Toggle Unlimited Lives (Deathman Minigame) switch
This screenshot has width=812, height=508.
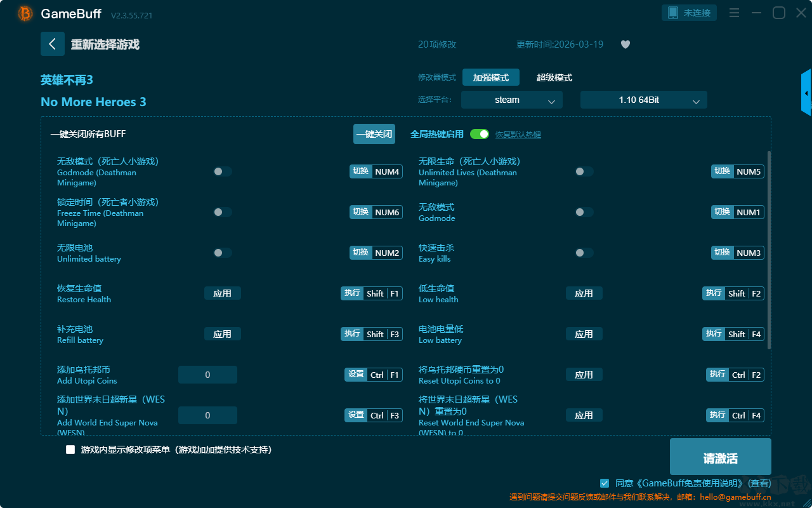click(584, 171)
